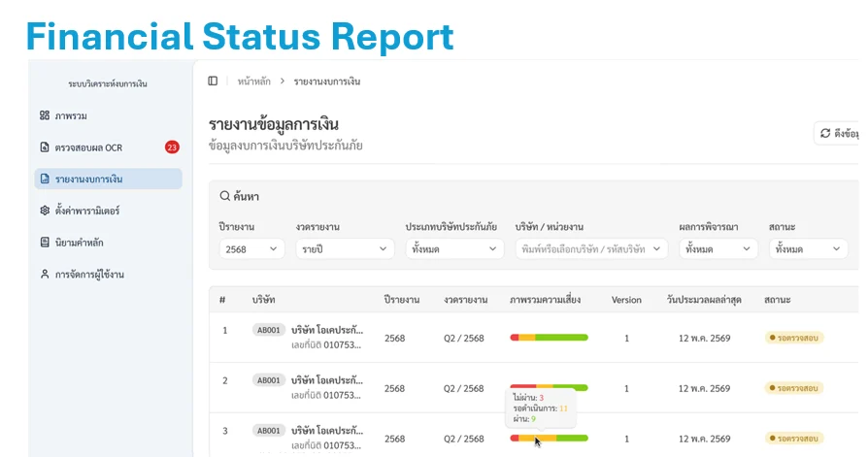868x457 pixels.
Task: Click the ปีรายงาน column header
Action: point(401,300)
